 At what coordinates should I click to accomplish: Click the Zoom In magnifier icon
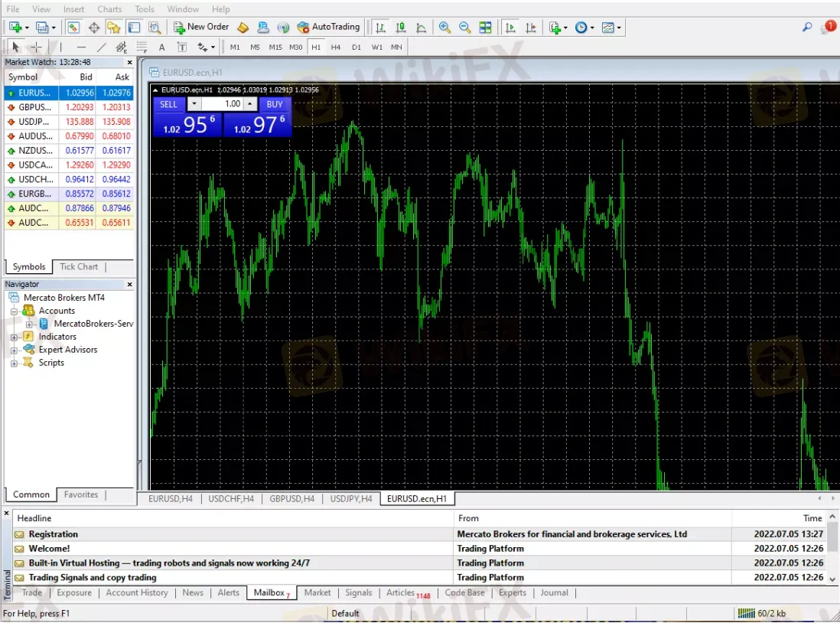(x=444, y=27)
